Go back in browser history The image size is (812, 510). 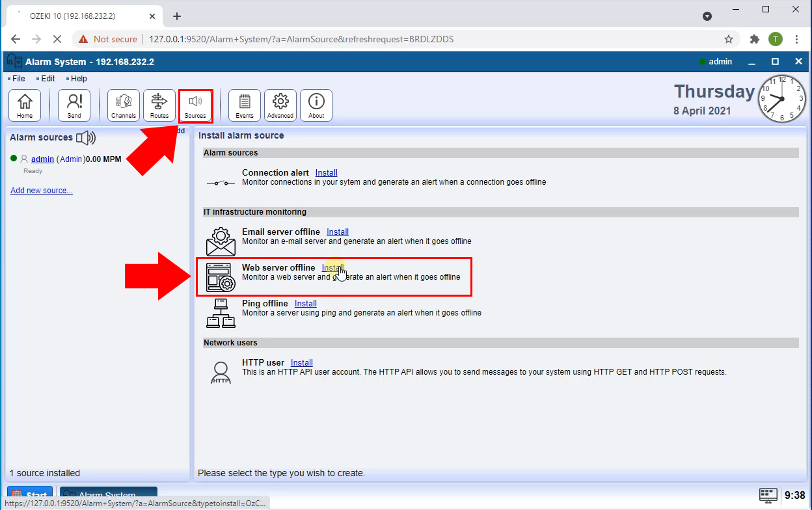[16, 39]
